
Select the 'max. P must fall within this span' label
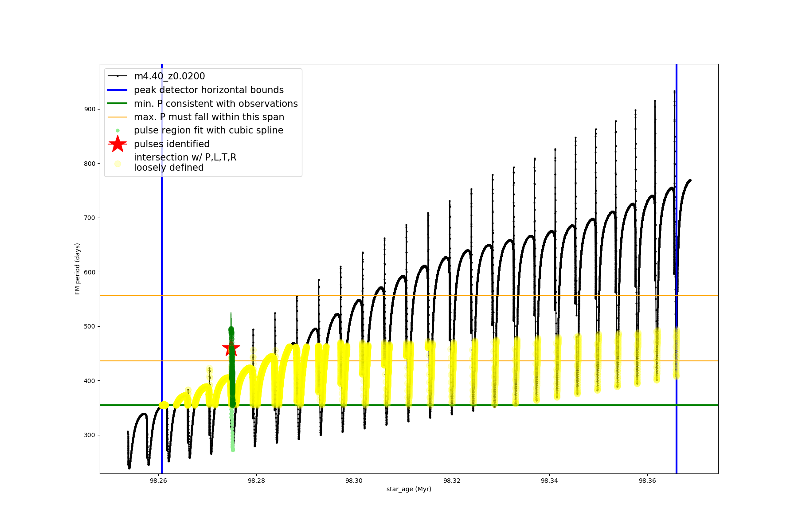[x=209, y=117]
